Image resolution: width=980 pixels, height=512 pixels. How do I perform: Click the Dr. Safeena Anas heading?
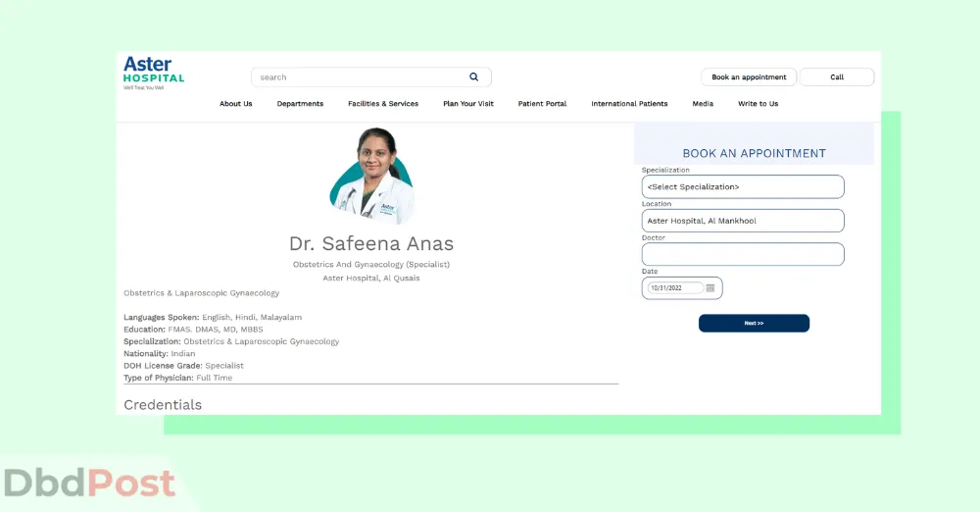click(371, 243)
